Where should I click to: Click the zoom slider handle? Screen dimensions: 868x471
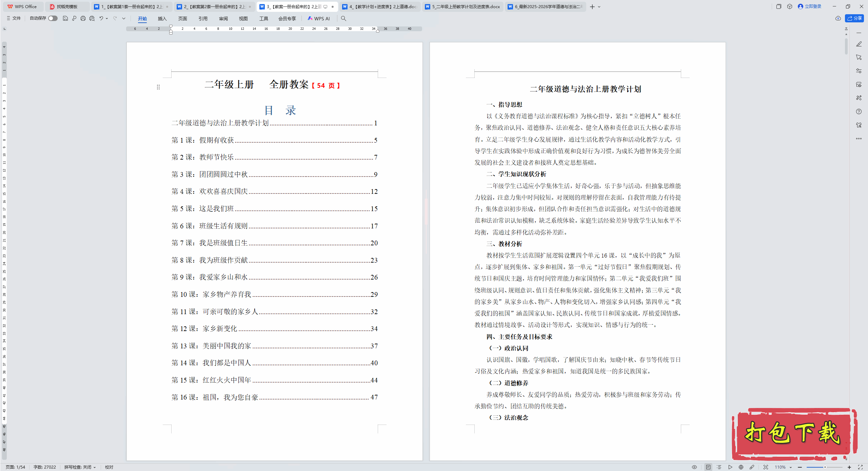point(825,467)
